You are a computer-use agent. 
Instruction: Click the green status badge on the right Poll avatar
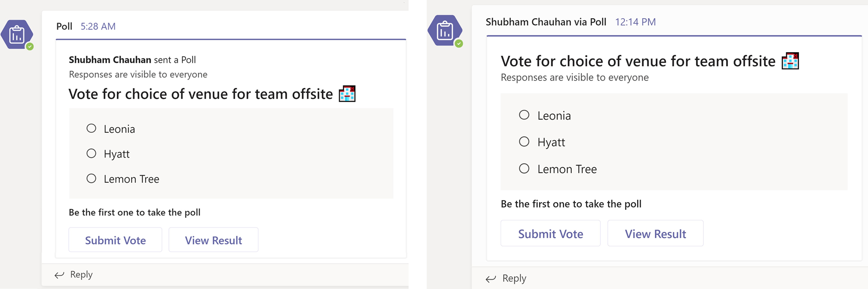tap(459, 43)
